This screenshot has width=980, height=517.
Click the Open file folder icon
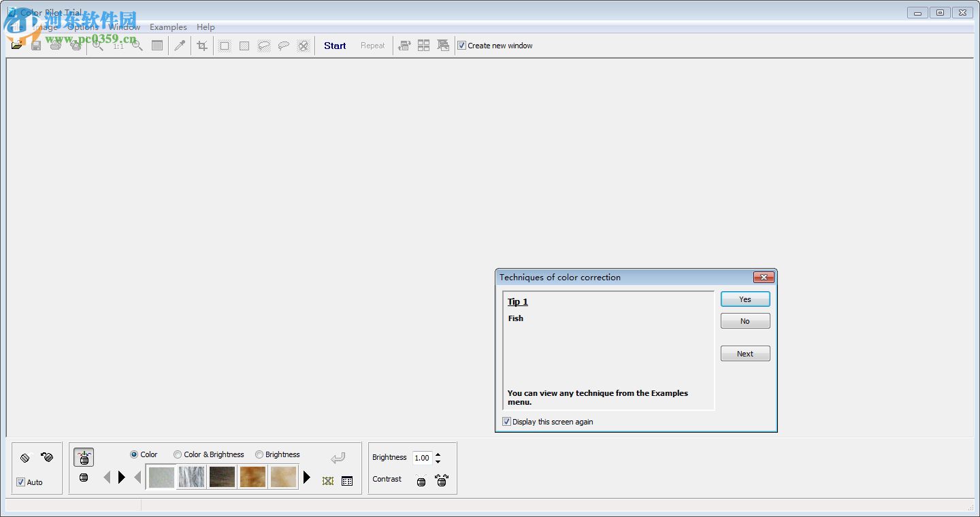(17, 46)
